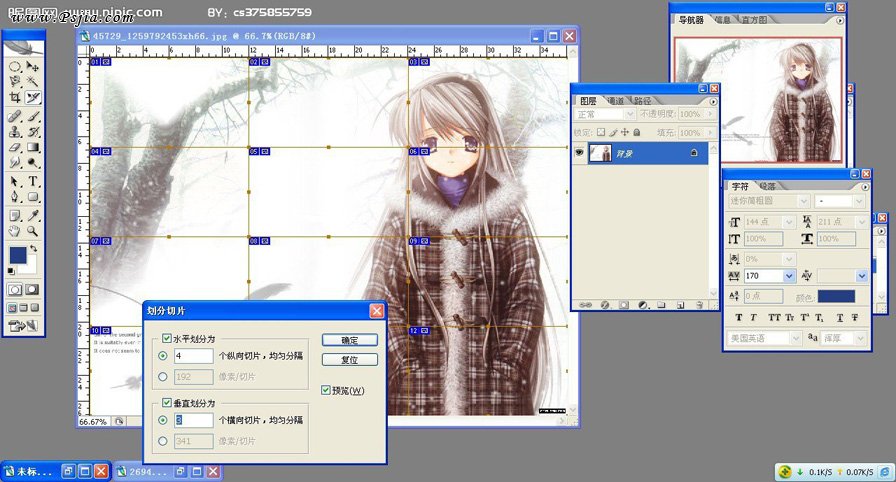Viewport: 896px width, 482px height.
Task: Switch to the 段落 paragraph tab
Action: 767,186
